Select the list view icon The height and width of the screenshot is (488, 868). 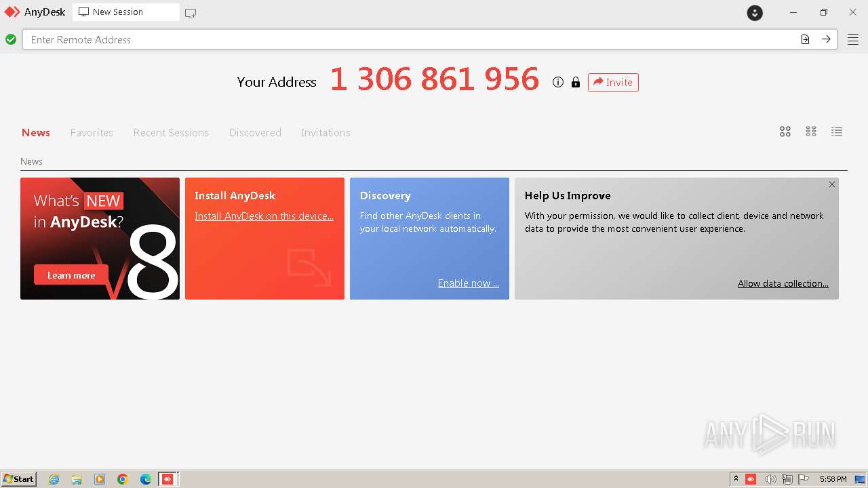pos(837,131)
